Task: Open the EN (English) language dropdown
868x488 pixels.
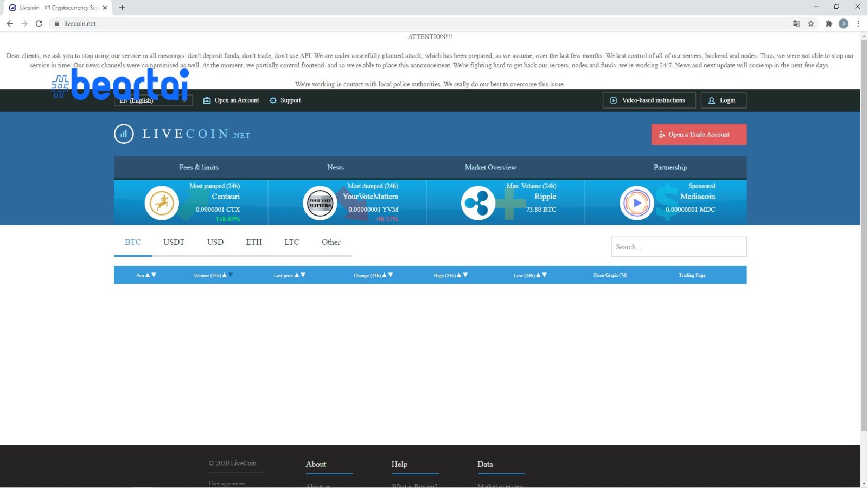Action: tap(153, 100)
